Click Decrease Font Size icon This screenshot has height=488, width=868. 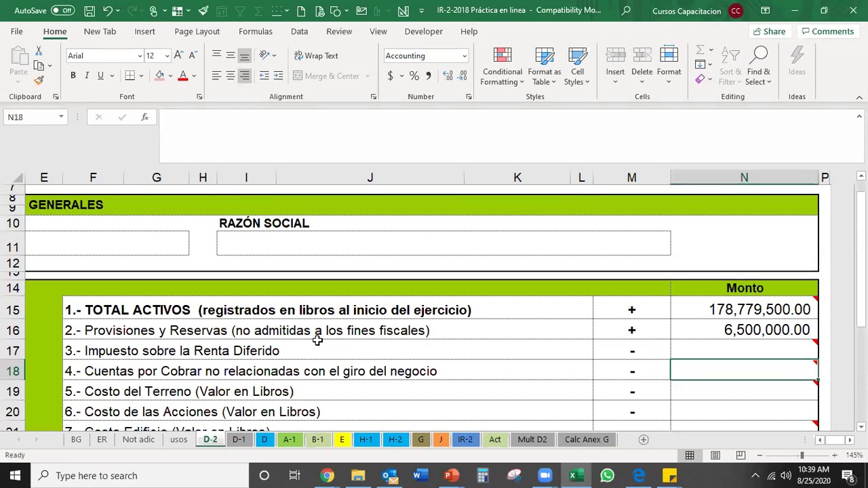click(193, 56)
